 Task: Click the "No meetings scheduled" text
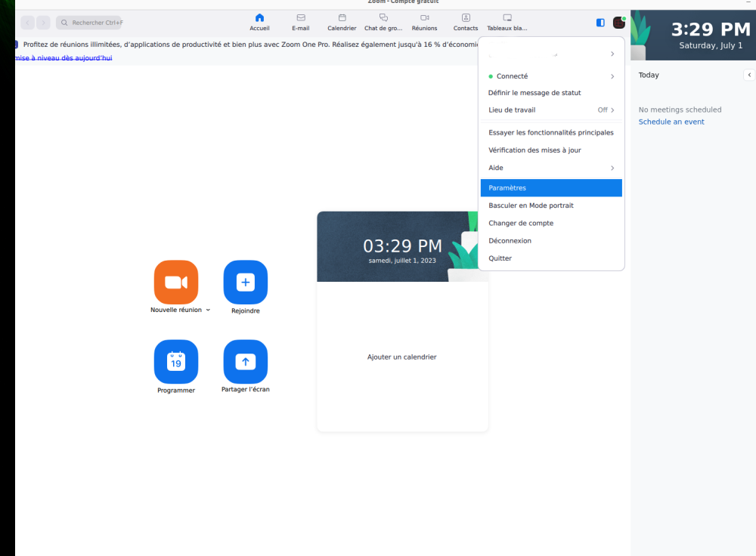click(x=680, y=110)
